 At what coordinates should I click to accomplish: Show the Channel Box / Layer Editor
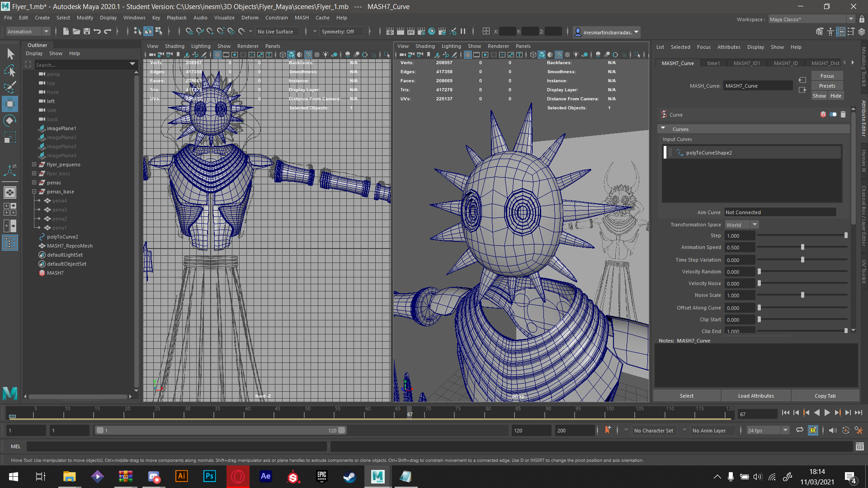[862, 32]
